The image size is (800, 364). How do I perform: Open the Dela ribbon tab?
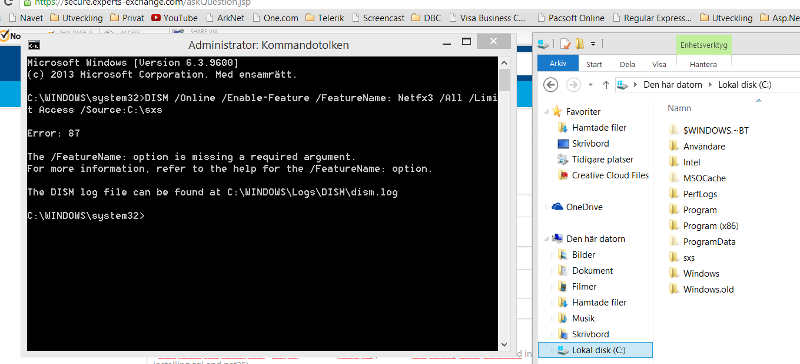(627, 64)
